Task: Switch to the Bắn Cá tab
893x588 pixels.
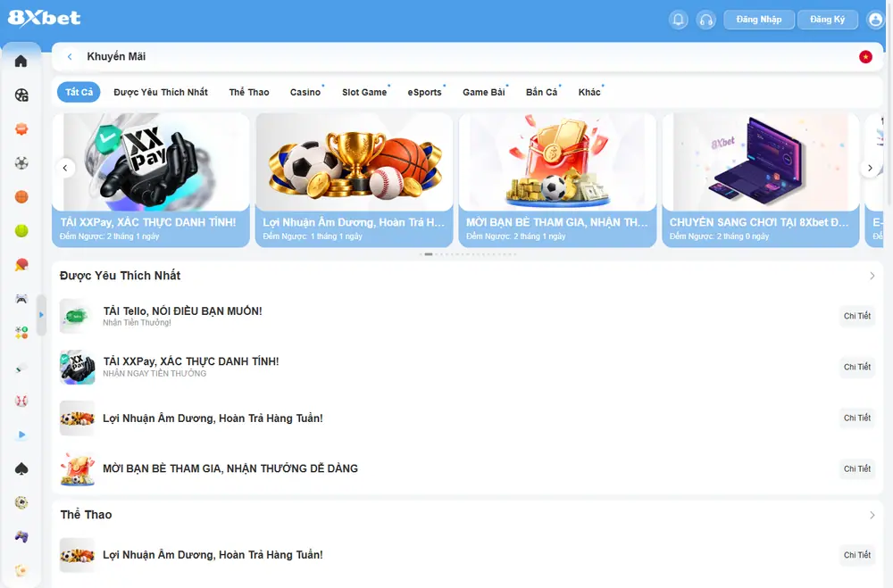Action: coord(542,92)
